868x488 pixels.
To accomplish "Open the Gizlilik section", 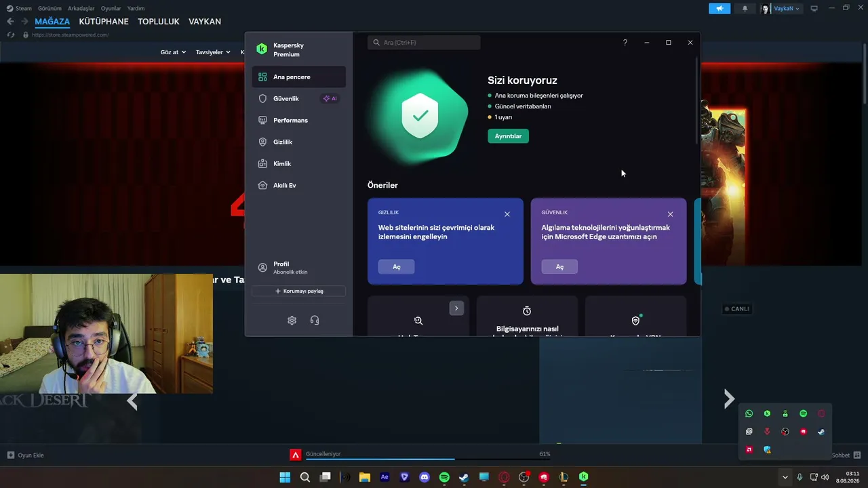I will tap(298, 142).
